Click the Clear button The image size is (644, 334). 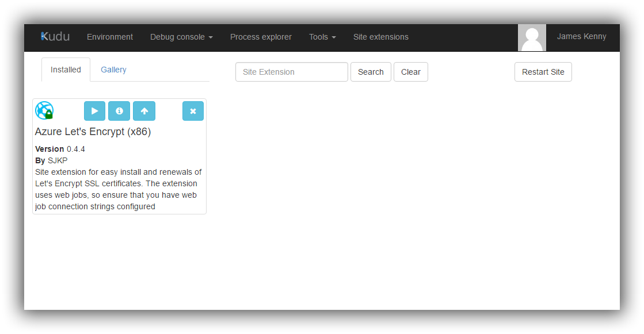[411, 72]
